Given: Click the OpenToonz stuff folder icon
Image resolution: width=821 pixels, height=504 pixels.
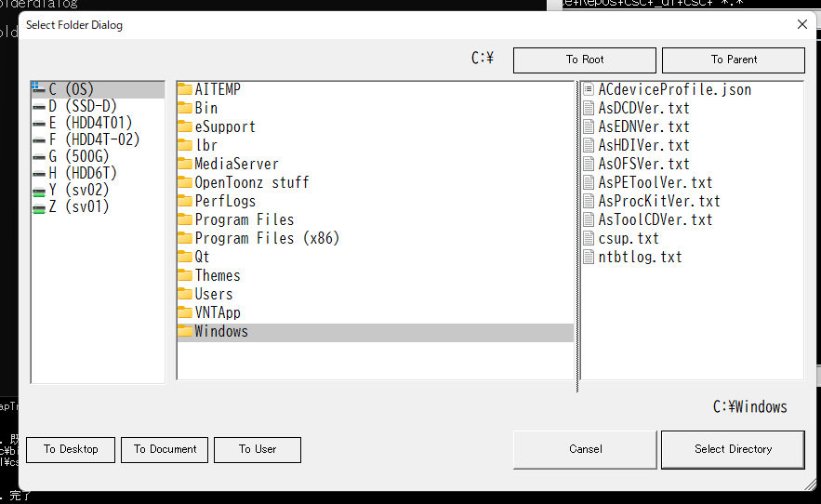Looking at the screenshot, I should pos(185,182).
